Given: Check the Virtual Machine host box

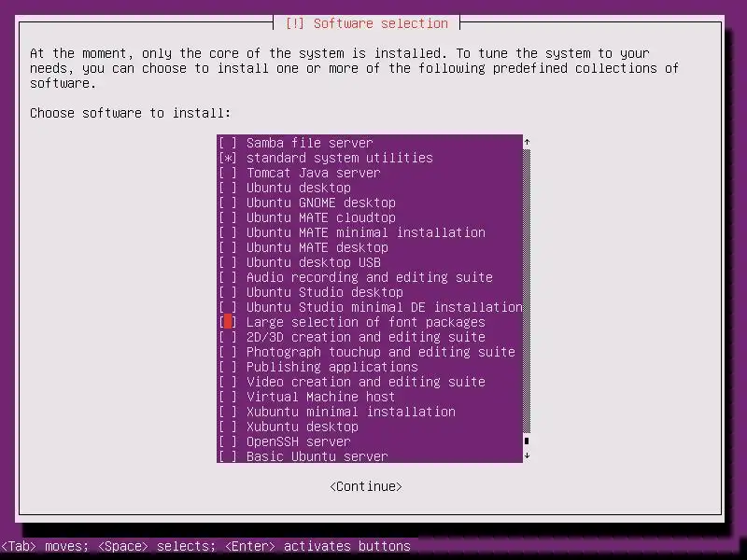Looking at the screenshot, I should tap(228, 397).
